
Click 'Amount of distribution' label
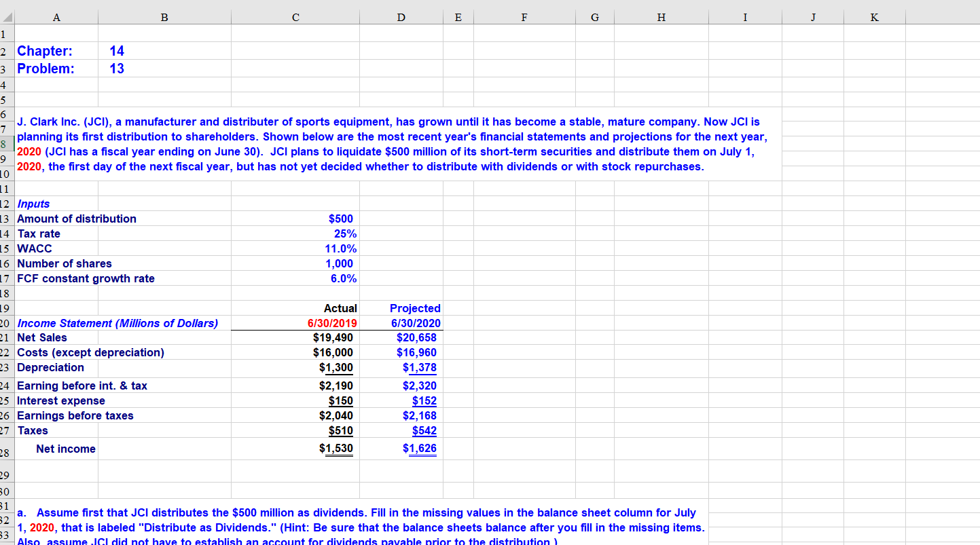(x=76, y=219)
